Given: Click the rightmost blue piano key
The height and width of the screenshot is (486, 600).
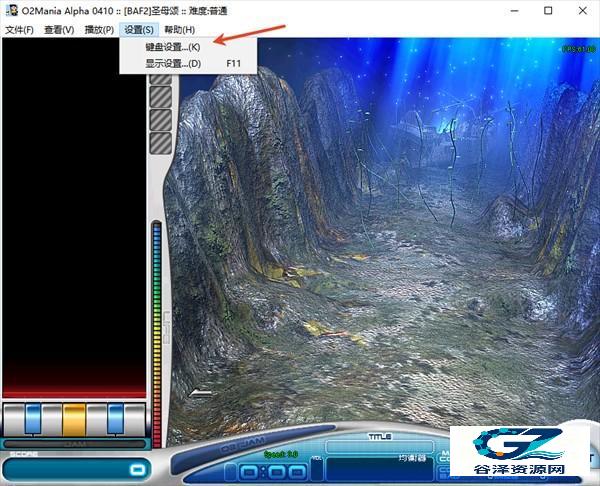Looking at the screenshot, I should 115,419.
